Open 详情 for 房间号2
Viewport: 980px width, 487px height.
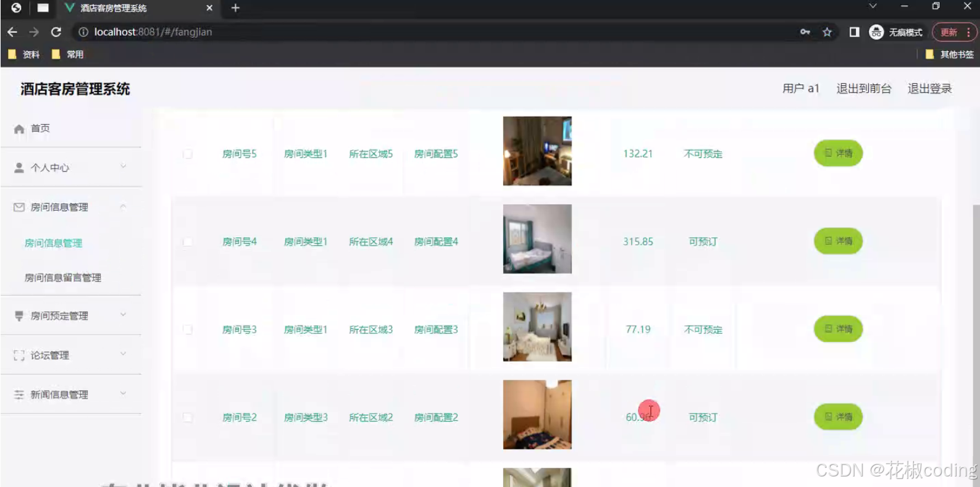[838, 417]
